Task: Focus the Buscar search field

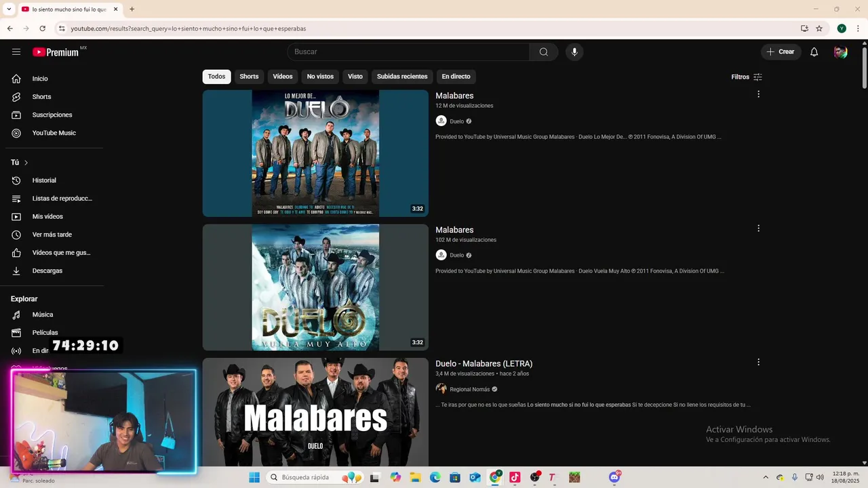Action: (408, 52)
